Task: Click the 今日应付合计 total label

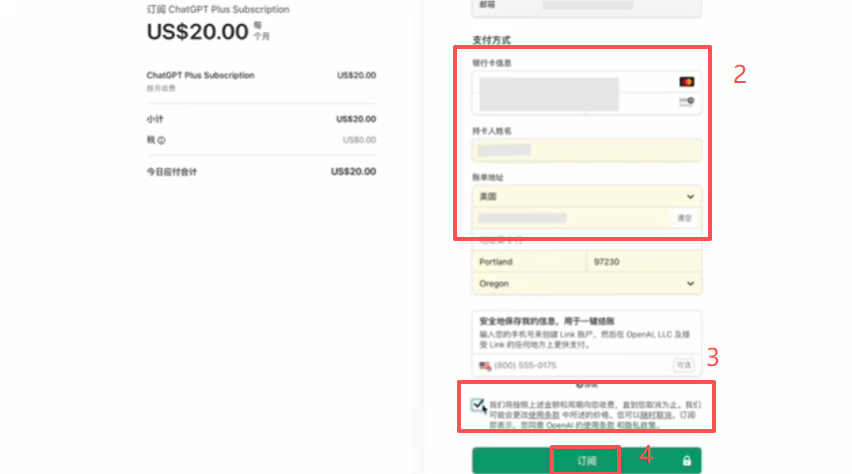Action: (172, 172)
